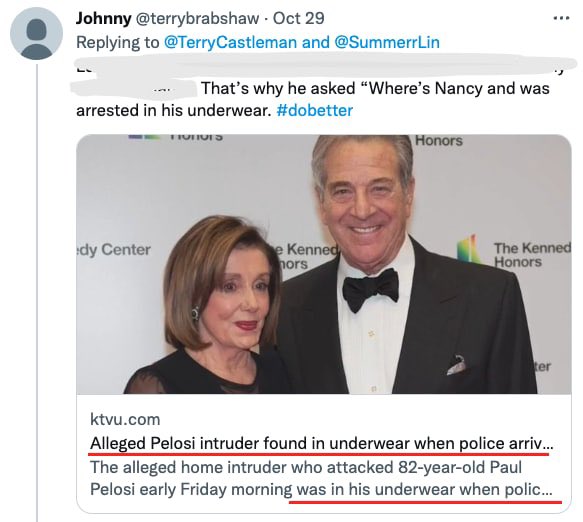Open the #dobetter hashtag
The width and height of the screenshot is (583, 522).
[315, 110]
